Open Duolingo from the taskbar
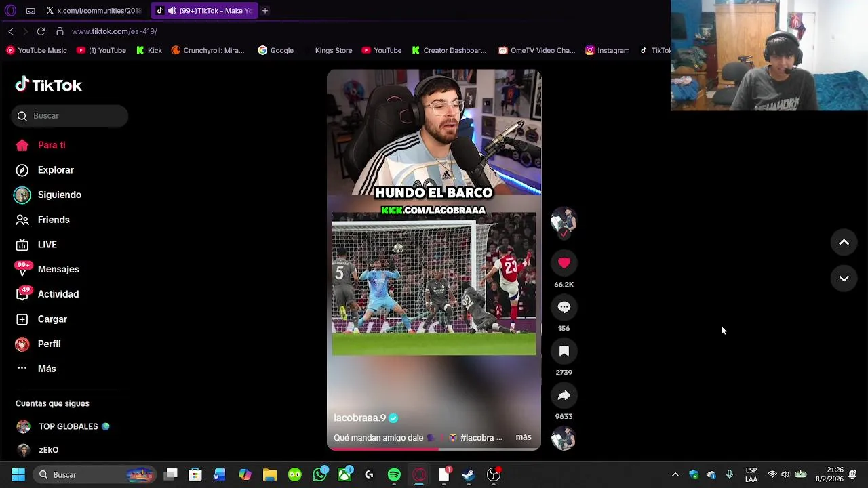This screenshot has height=488, width=868. click(x=294, y=474)
